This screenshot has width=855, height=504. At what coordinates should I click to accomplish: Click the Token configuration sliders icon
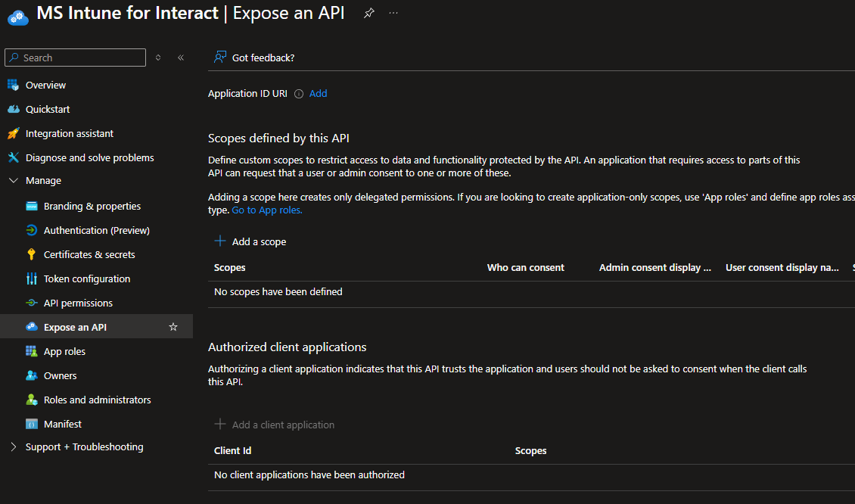click(32, 278)
